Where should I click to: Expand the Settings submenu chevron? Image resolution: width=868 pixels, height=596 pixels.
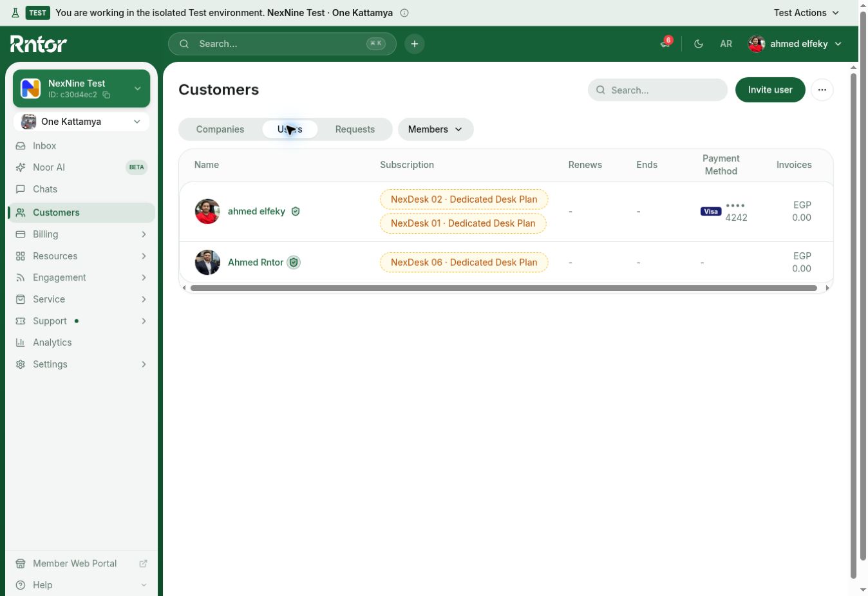coord(144,364)
